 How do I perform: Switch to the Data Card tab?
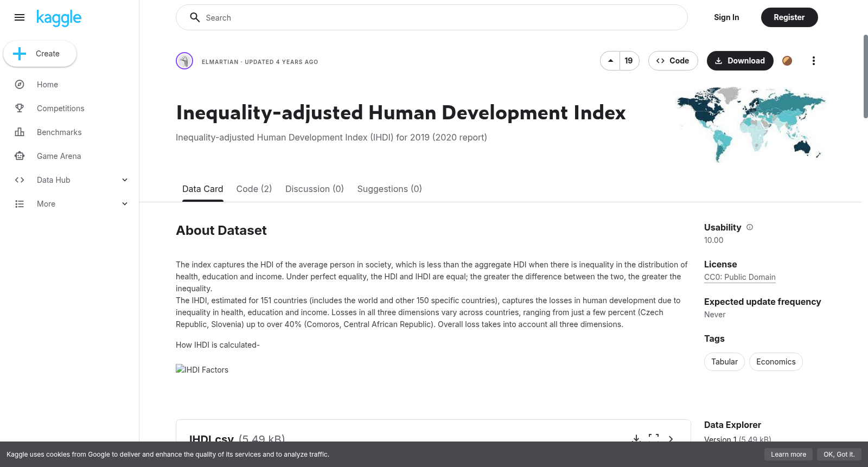[x=203, y=189]
